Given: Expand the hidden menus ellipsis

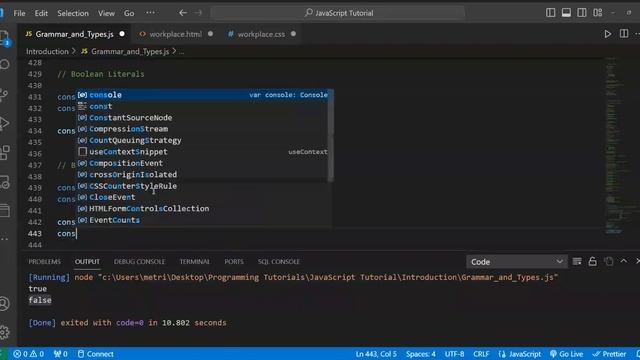Looking at the screenshot, I should tap(150, 13).
